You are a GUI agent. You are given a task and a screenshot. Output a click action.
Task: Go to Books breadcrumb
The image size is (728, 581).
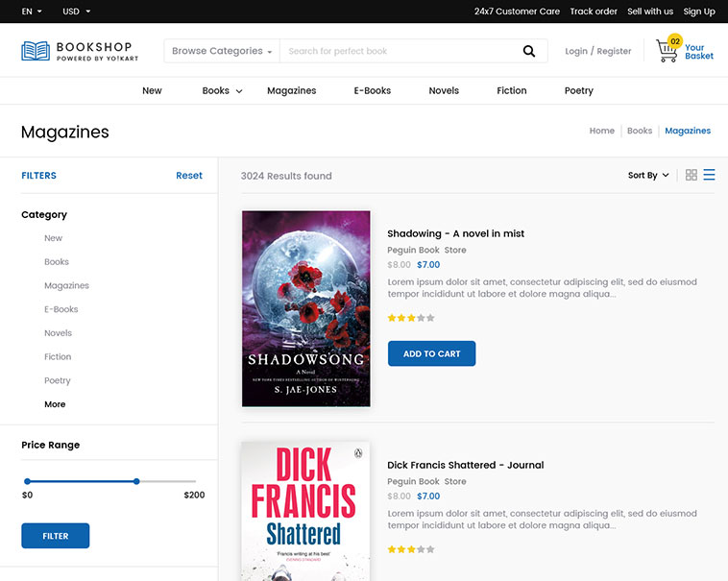pyautogui.click(x=640, y=131)
